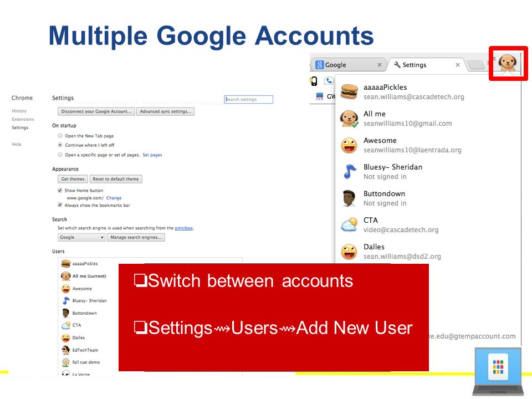Click the Google favicon on the Google tab
This screenshot has height=399, width=532.
319,64
